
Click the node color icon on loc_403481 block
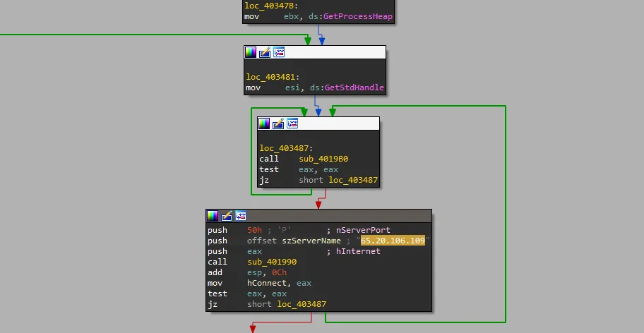click(251, 52)
